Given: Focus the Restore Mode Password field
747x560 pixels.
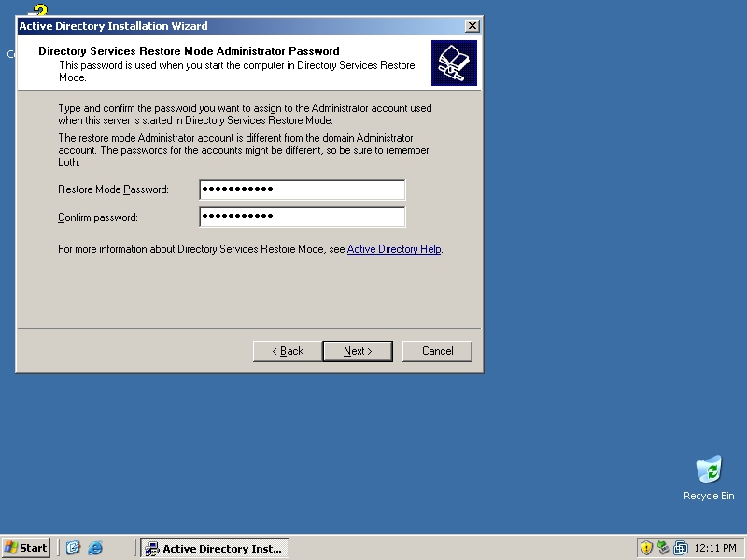Looking at the screenshot, I should tap(302, 189).
